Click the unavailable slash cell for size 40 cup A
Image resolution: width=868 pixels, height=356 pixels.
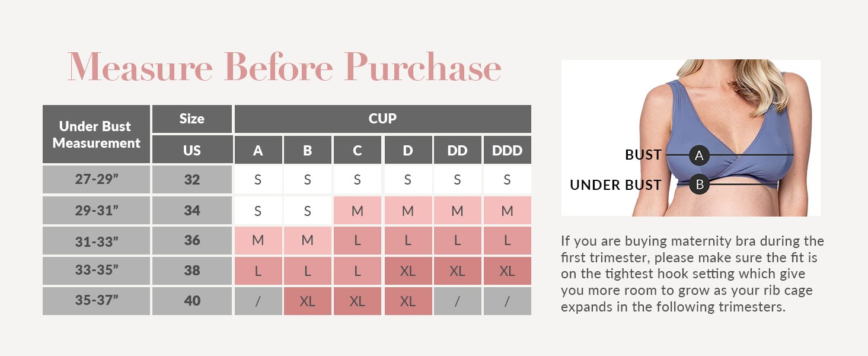[x=258, y=301]
